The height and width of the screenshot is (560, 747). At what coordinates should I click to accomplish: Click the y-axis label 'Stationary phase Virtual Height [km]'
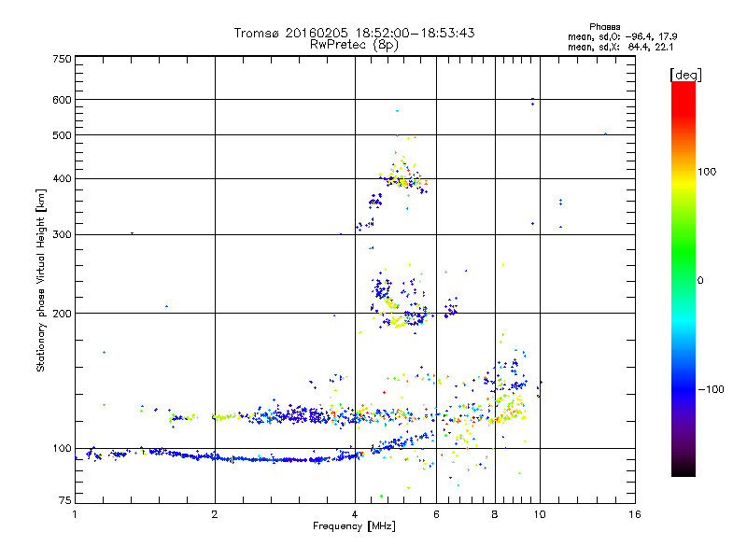point(41,280)
